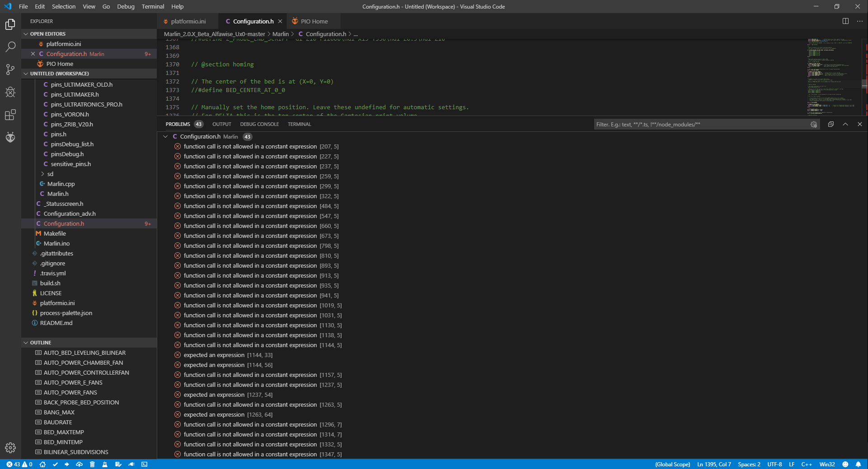868x469 pixels.
Task: Open the Manage gear in activity bar
Action: point(10,448)
